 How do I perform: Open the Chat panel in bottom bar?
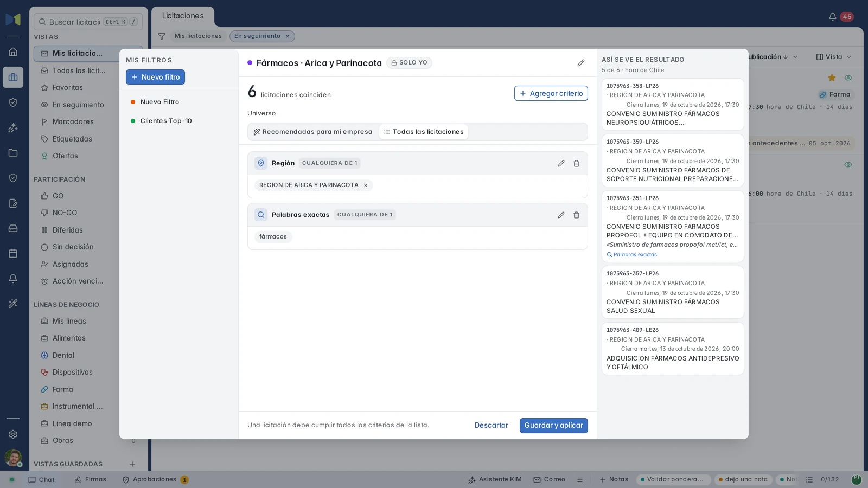[x=41, y=480]
